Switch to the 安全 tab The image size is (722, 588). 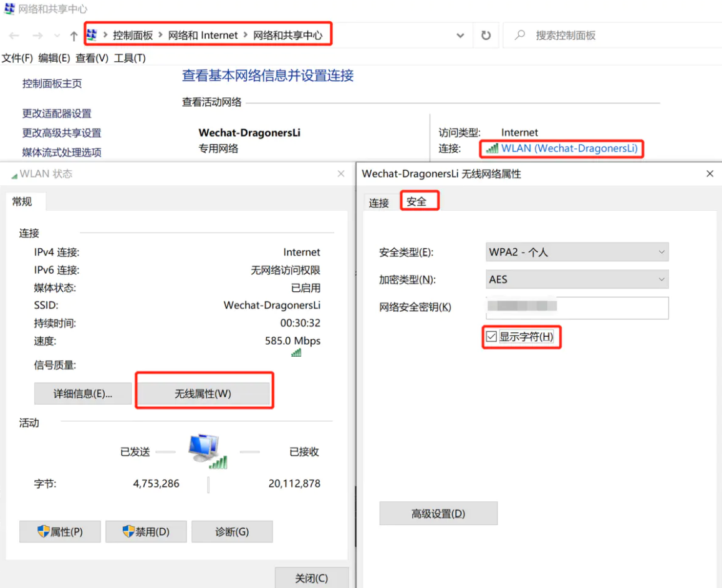tap(416, 201)
